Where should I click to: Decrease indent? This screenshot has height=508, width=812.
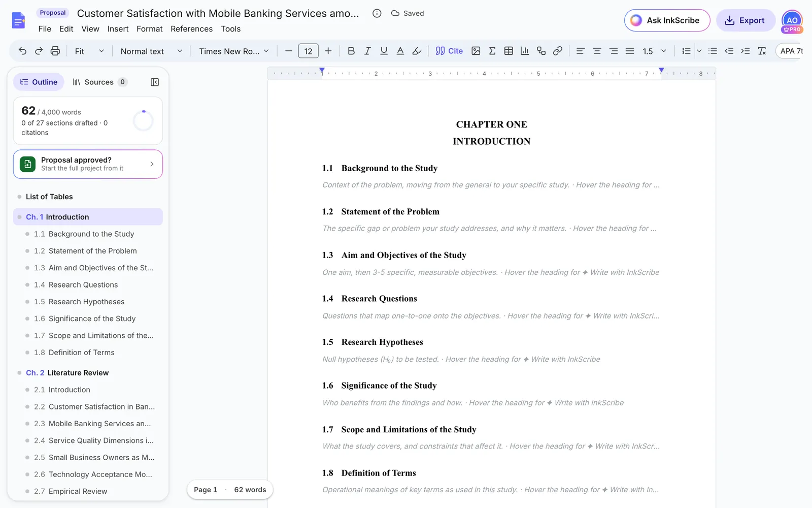click(729, 51)
